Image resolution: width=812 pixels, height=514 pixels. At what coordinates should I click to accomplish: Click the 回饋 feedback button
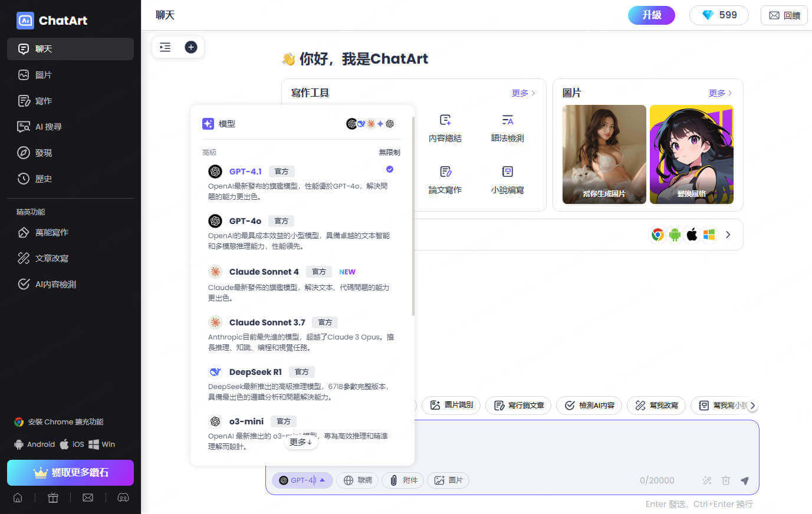coord(784,15)
